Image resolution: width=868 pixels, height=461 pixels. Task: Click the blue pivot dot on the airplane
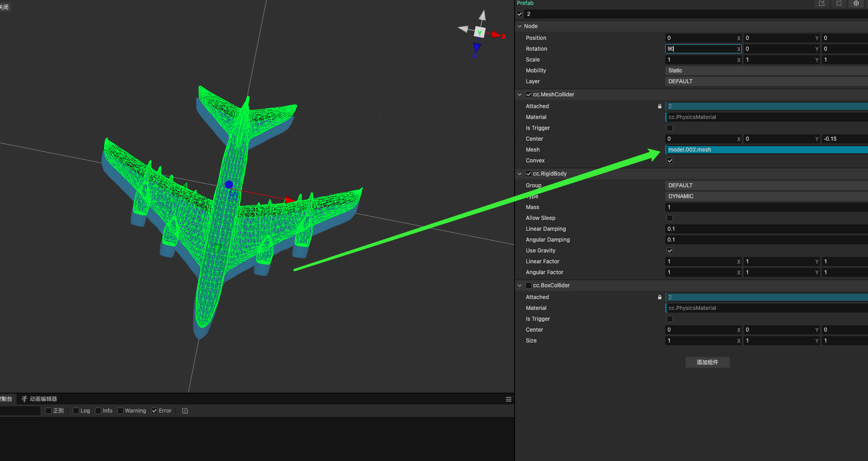[x=229, y=185]
